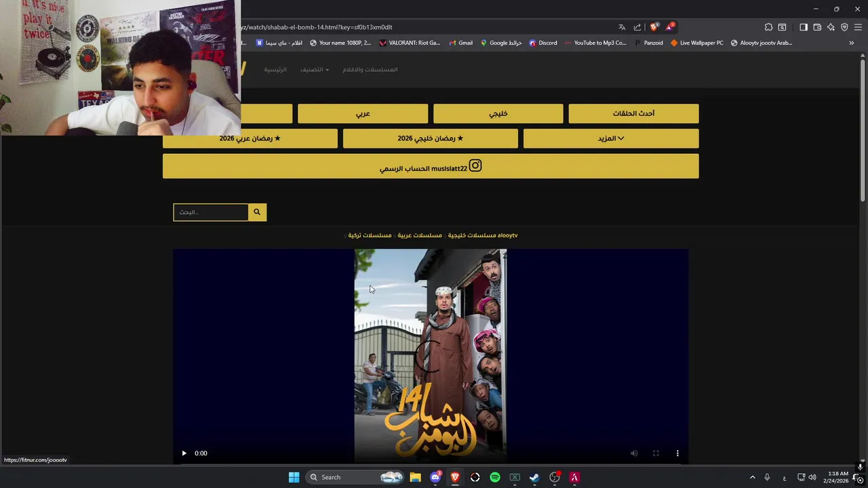This screenshot has height=488, width=868.
Task: Click the share page icon in address bar
Action: [x=637, y=27]
